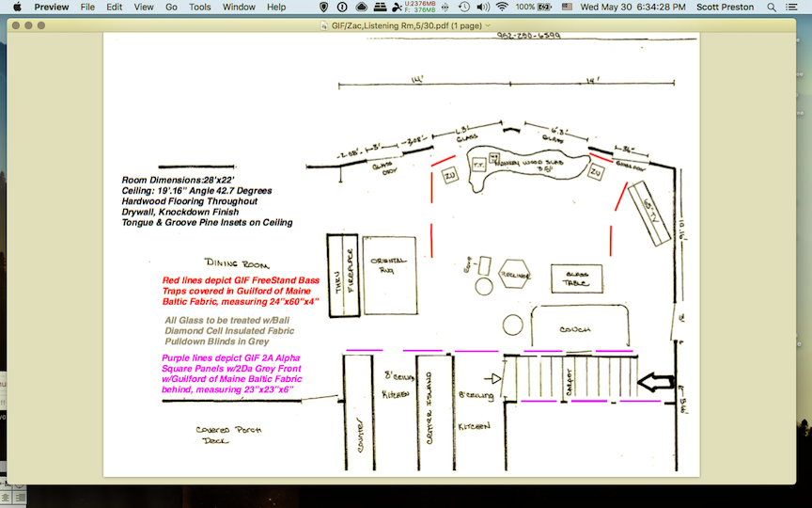Open the volume control icon
812x508 pixels.
pyautogui.click(x=483, y=7)
